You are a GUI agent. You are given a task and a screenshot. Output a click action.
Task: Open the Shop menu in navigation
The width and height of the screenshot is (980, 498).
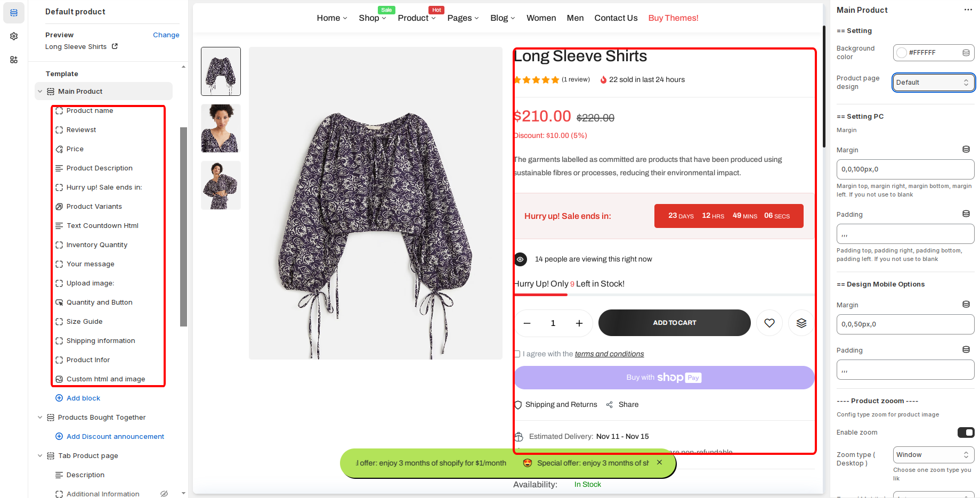point(372,18)
